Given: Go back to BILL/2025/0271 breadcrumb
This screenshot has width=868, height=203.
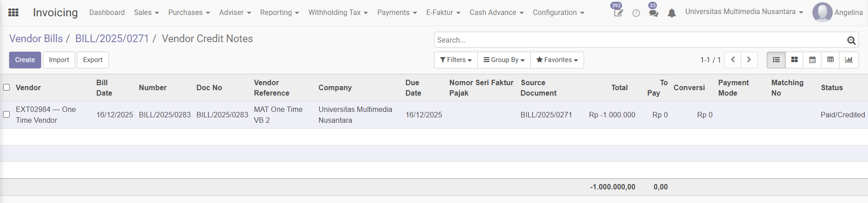Looking at the screenshot, I should click(112, 39).
